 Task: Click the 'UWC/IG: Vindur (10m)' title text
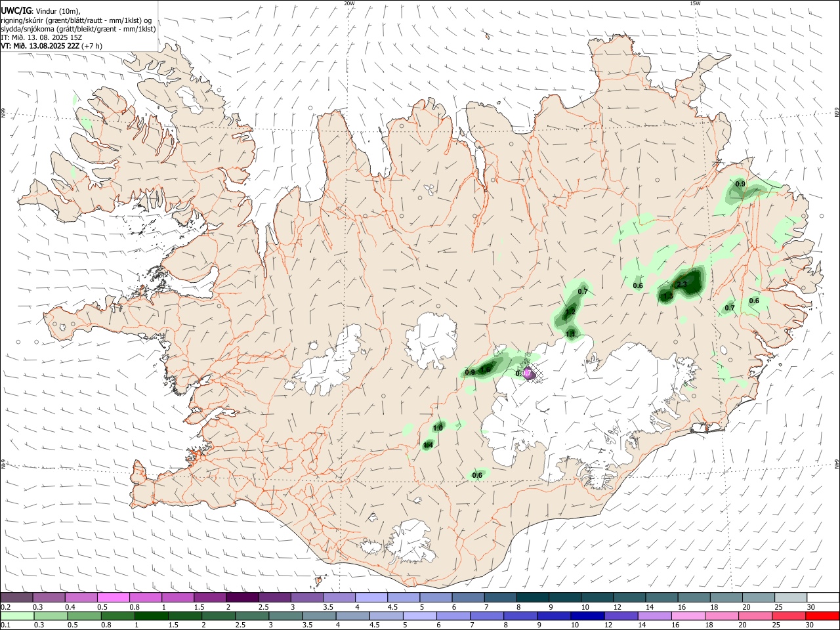coord(41,10)
